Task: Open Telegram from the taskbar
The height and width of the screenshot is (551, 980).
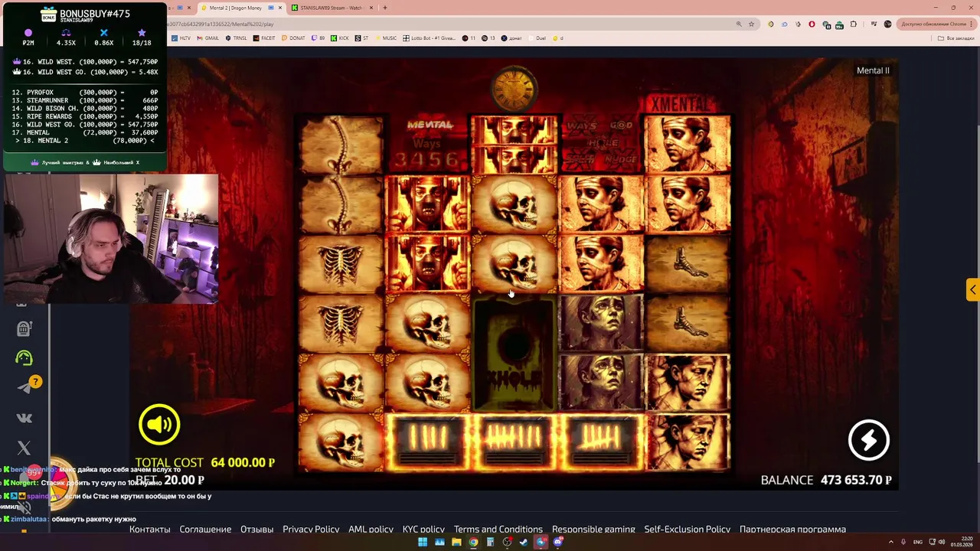Action: (x=541, y=542)
